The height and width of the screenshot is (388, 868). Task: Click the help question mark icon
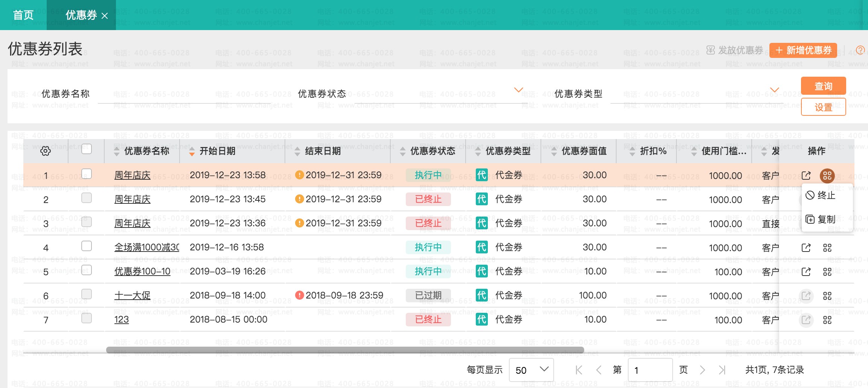tap(860, 50)
